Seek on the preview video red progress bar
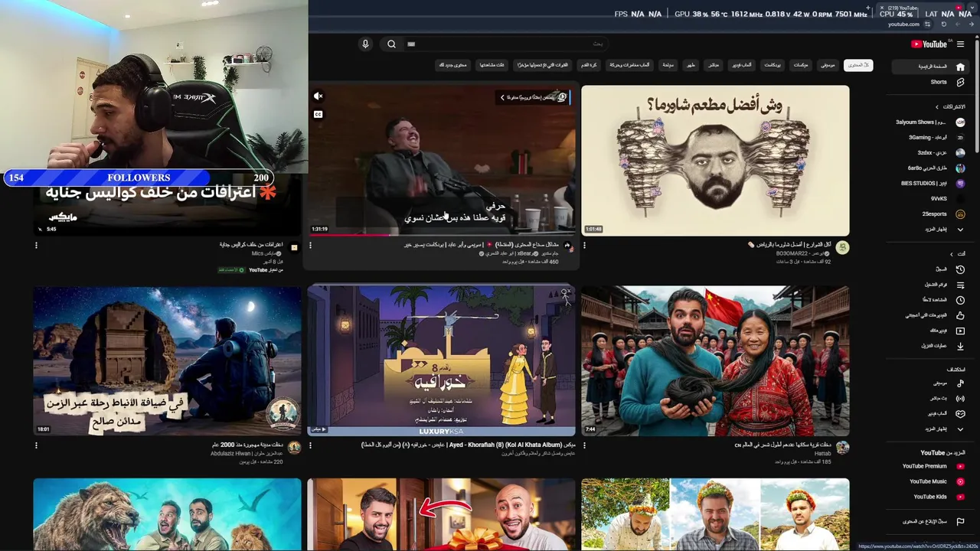The width and height of the screenshot is (980, 551). 441,234
